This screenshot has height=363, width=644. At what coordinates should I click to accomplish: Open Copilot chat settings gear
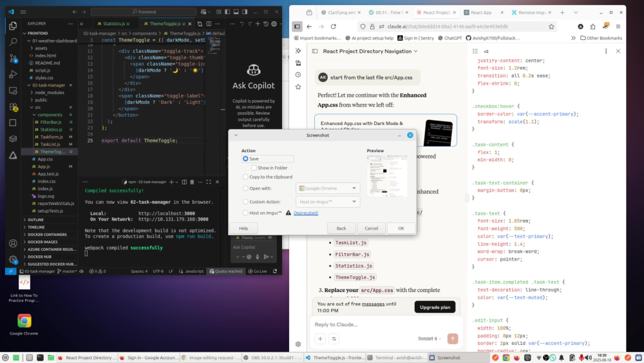[274, 24]
